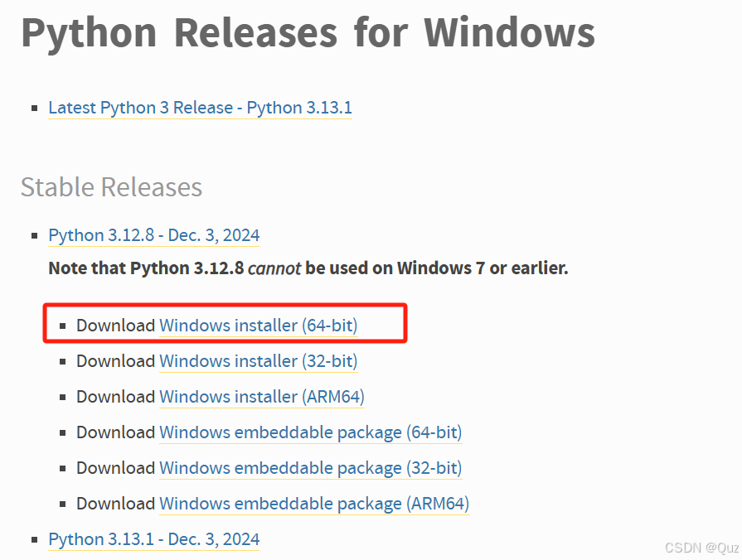The width and height of the screenshot is (742, 560).
Task: Open the Latest Python 3 Release link
Action: [x=200, y=108]
